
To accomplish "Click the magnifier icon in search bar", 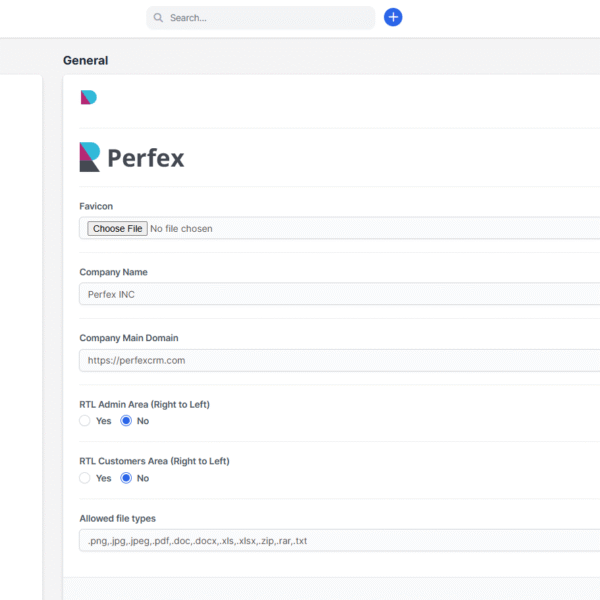I will click(159, 18).
